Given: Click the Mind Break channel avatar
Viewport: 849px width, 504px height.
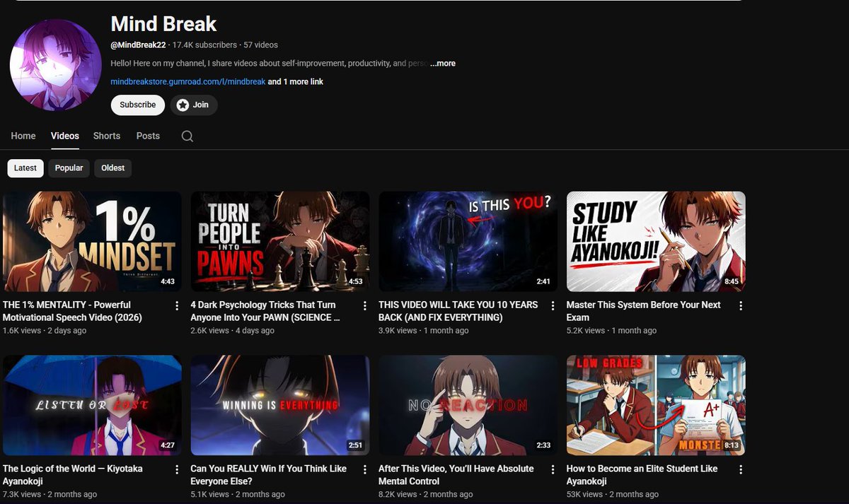Looking at the screenshot, I should (55, 65).
